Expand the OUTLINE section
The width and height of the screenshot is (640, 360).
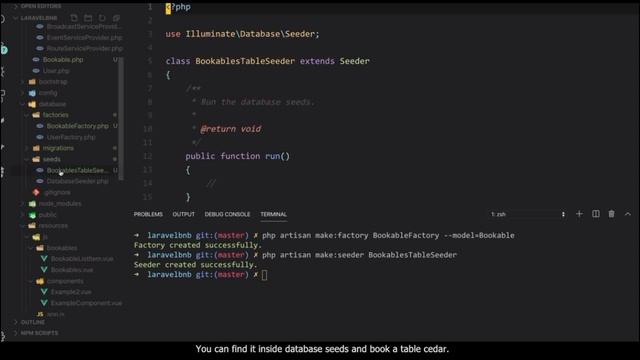click(33, 322)
